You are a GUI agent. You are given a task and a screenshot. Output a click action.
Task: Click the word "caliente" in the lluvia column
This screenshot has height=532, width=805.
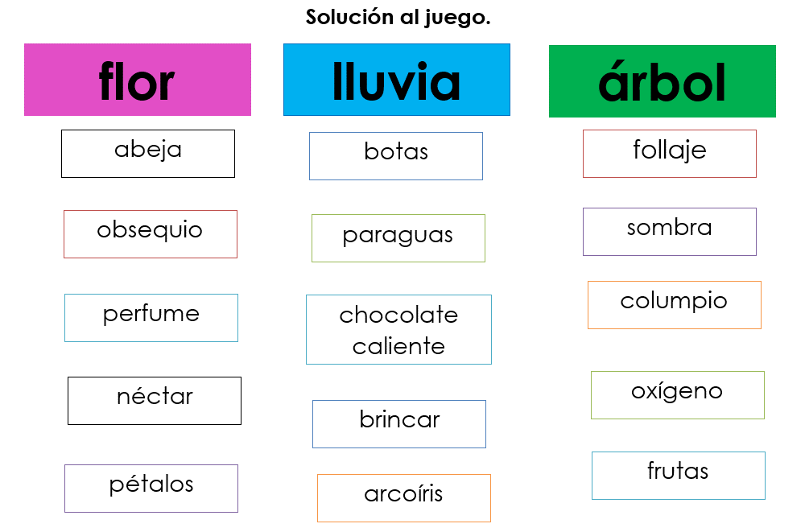(398, 346)
